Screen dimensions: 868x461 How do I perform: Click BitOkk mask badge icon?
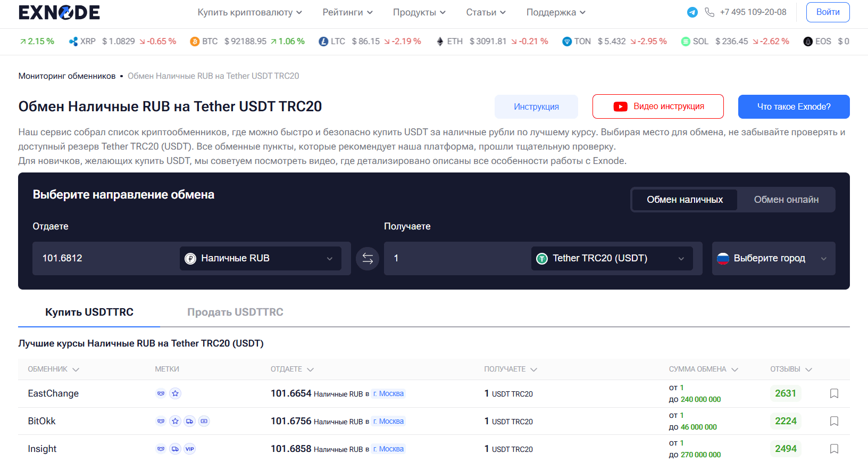click(161, 421)
